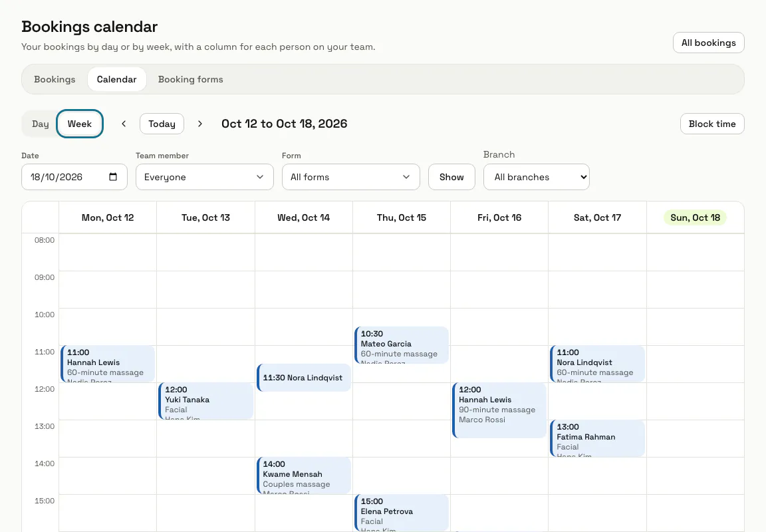Select the Wed, Oct 14 column header
The image size is (766, 532).
coord(303,217)
